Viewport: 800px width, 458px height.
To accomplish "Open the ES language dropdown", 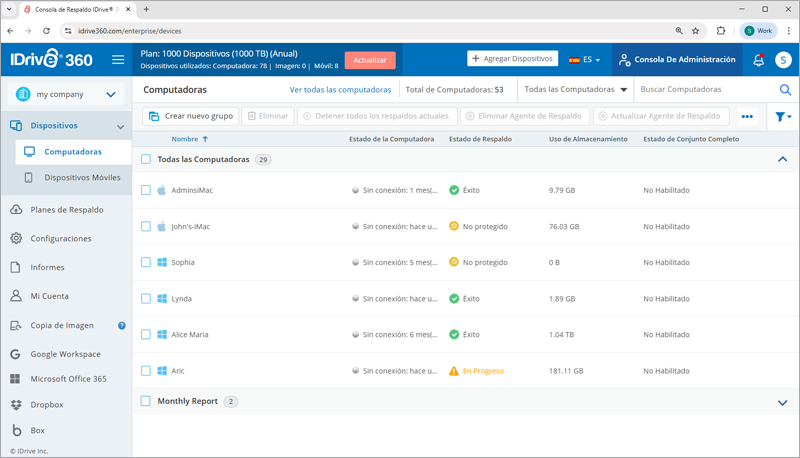I will click(x=585, y=60).
